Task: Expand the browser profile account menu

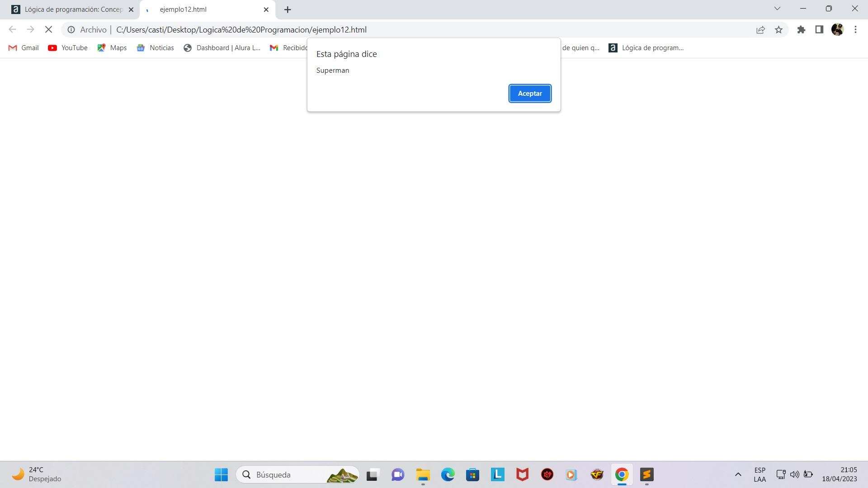Action: (838, 30)
